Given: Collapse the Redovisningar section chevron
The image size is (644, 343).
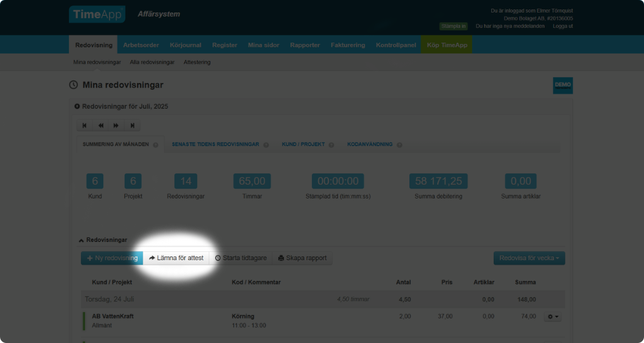Looking at the screenshot, I should pyautogui.click(x=81, y=241).
